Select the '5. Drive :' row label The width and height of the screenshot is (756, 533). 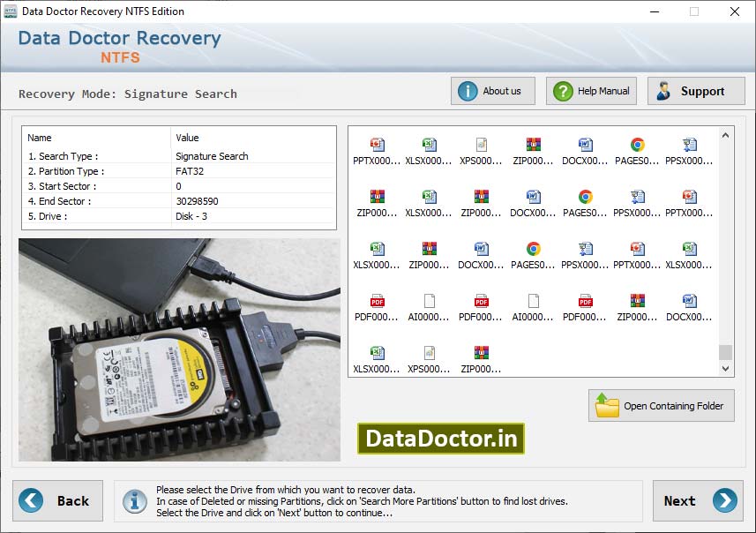[x=48, y=216]
